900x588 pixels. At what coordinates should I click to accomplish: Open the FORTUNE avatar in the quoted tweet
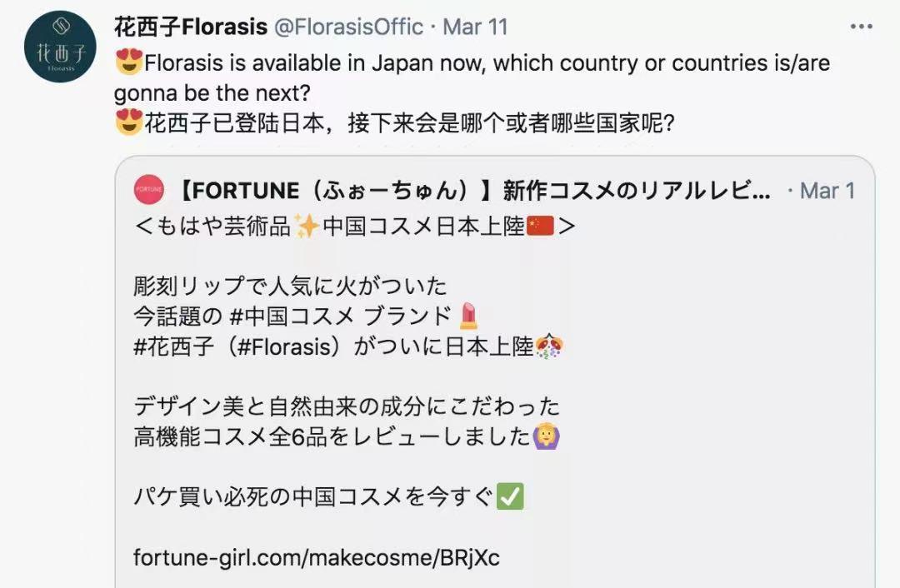[x=147, y=189]
